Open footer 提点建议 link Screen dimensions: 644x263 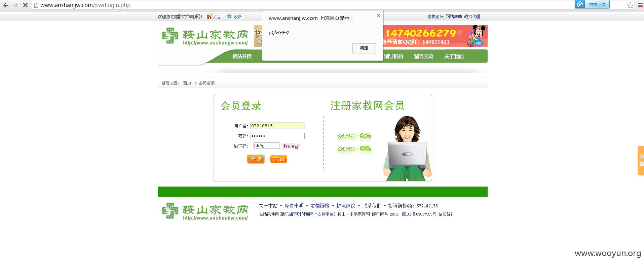(346, 206)
